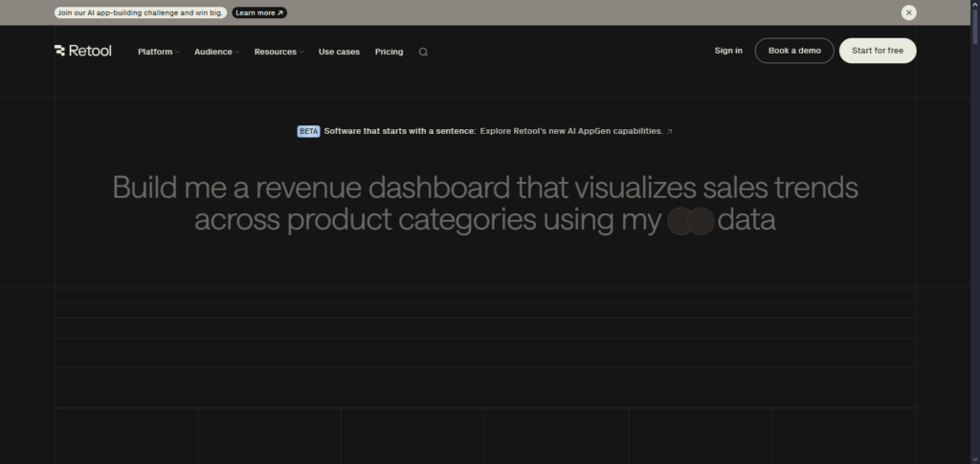Go to Use cases
This screenshot has height=464, width=980.
pyautogui.click(x=339, y=52)
